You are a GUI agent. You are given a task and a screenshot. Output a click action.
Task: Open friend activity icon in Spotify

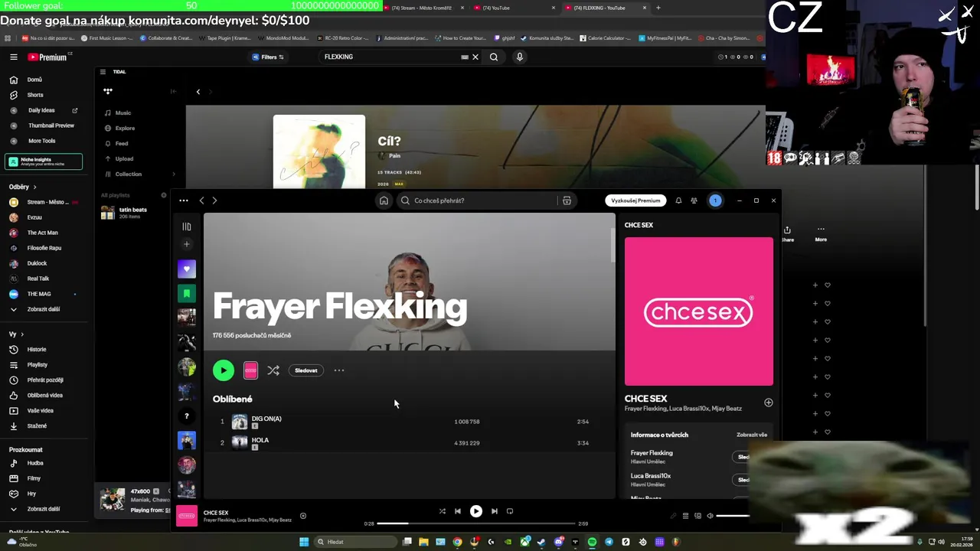pyautogui.click(x=694, y=201)
